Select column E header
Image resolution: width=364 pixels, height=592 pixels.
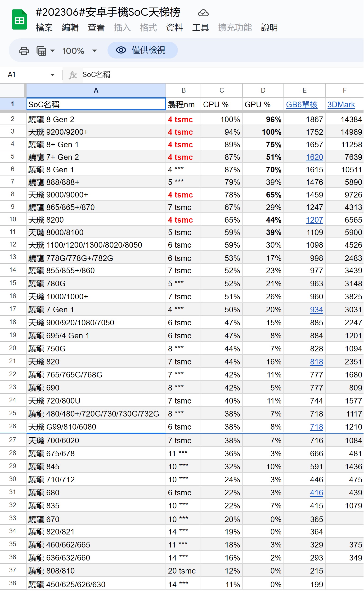305,90
